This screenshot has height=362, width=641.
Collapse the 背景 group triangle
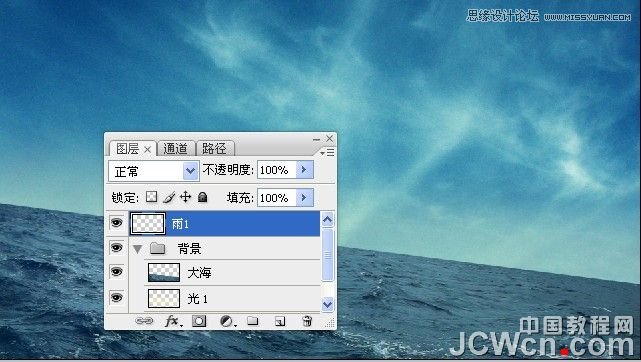click(x=138, y=248)
